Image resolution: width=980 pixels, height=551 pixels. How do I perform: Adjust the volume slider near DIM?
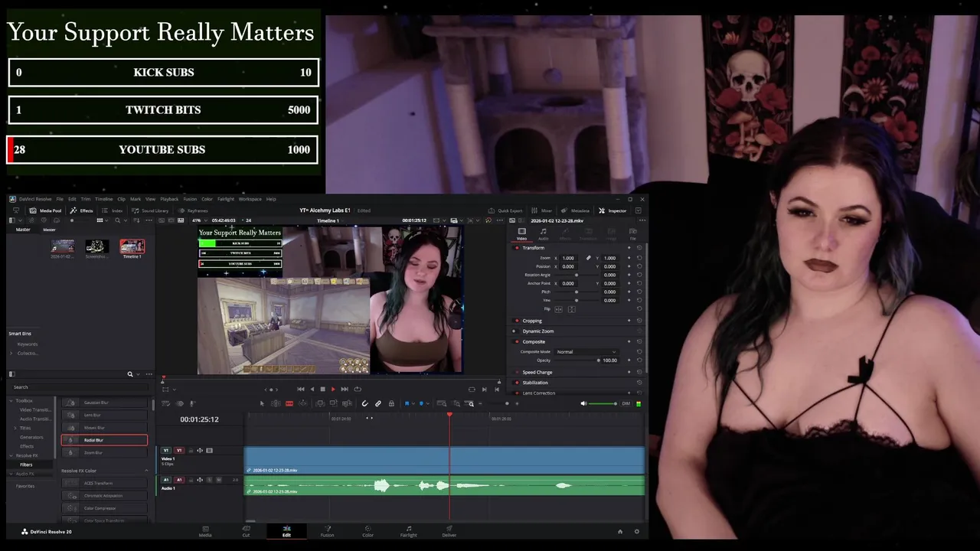click(602, 403)
